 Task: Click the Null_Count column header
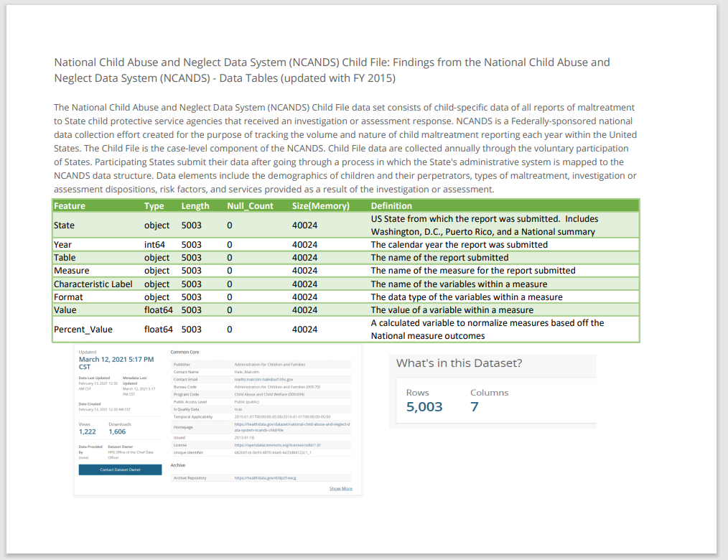coord(251,206)
